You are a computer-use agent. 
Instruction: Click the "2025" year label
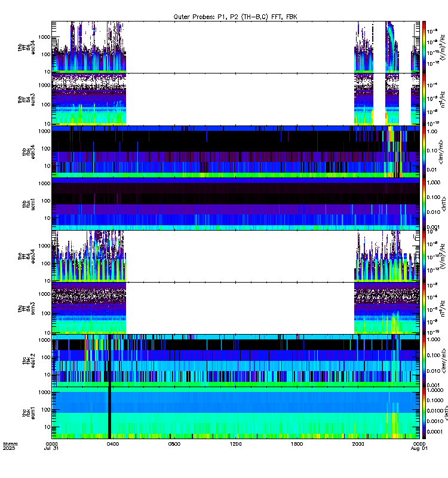pos(9,449)
